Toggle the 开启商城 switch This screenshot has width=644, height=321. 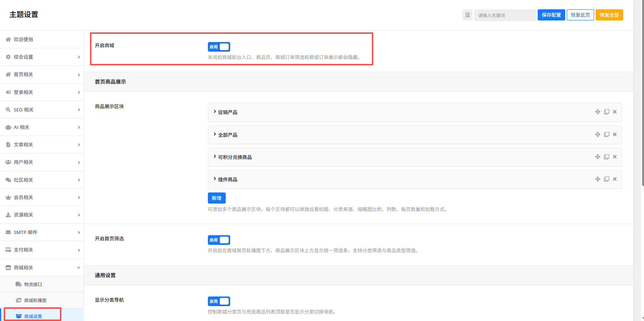point(219,47)
